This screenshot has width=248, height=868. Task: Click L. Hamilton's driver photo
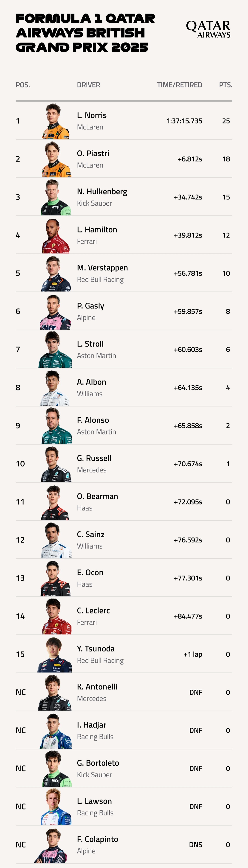tap(56, 235)
